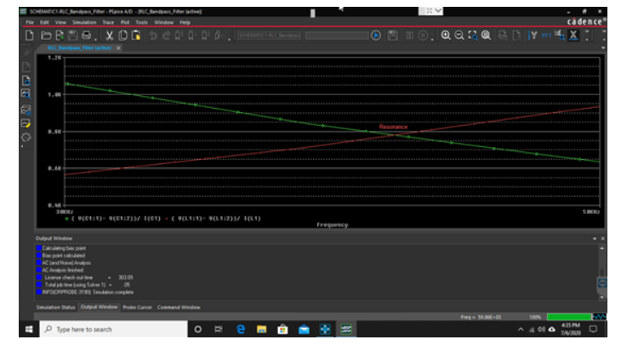Click sidebar view-simulation-results icon

(x=26, y=94)
